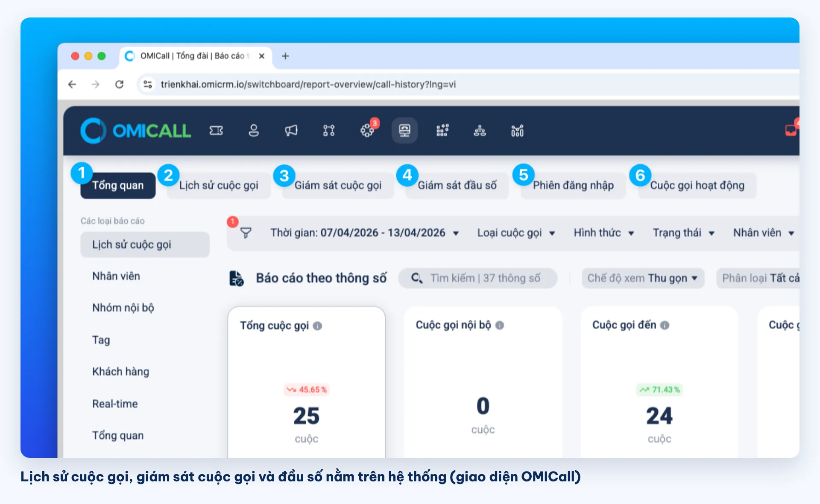820x504 pixels.
Task: Select the switchboard monitor icon
Action: pyautogui.click(x=404, y=130)
